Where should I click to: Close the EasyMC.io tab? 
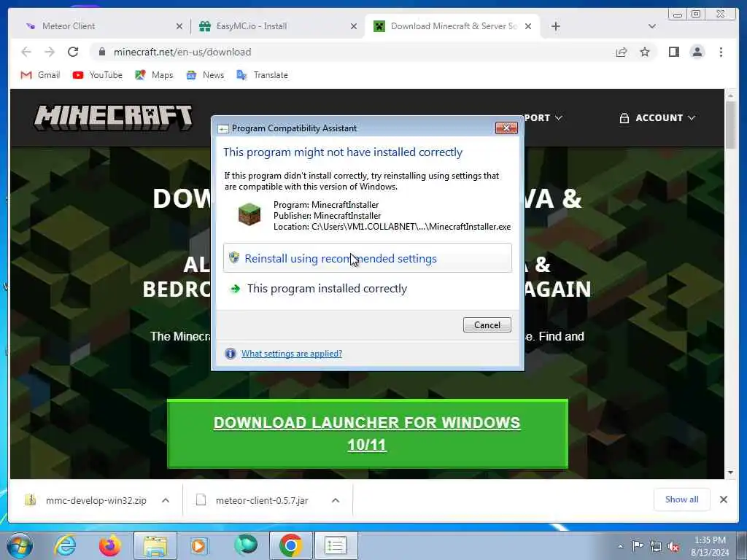(x=354, y=27)
